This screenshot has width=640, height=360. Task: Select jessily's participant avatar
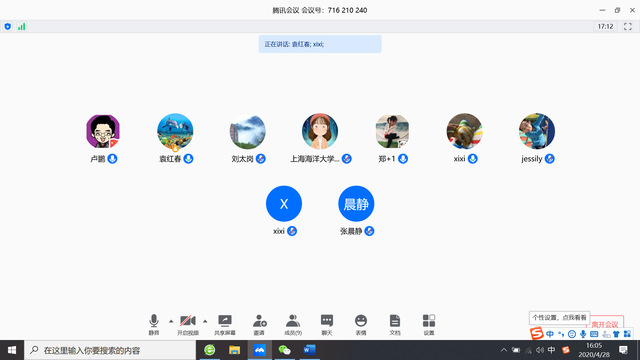click(537, 131)
